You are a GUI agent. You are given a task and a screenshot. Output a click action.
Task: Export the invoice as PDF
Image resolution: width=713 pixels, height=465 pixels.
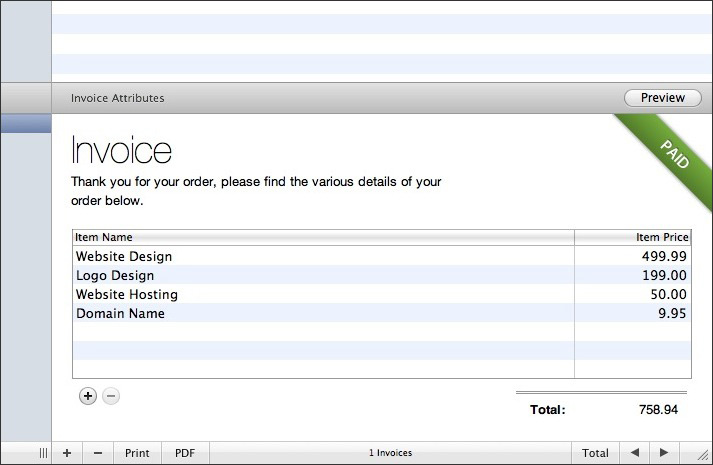[185, 453]
